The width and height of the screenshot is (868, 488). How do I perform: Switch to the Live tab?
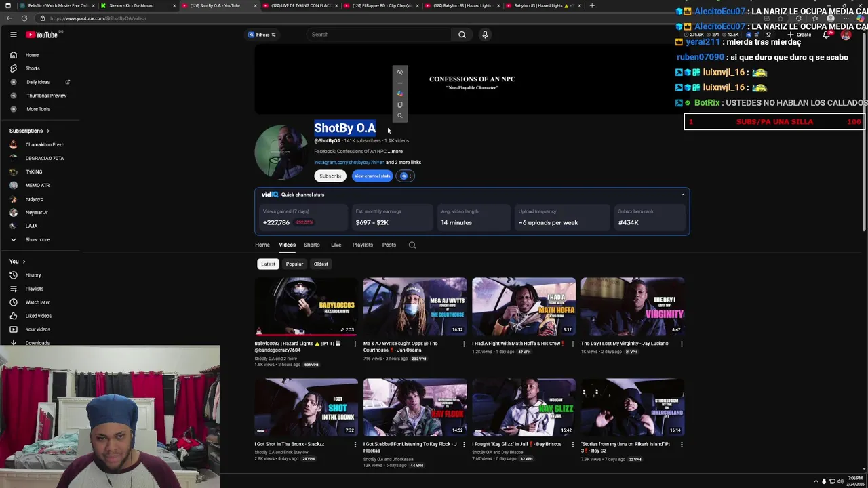336,245
